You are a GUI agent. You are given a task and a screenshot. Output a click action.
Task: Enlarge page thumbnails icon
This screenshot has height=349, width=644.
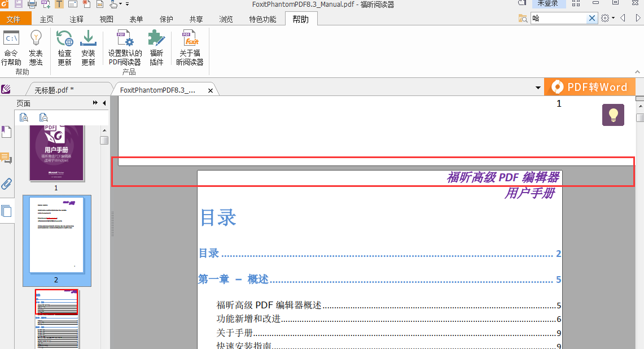24,117
